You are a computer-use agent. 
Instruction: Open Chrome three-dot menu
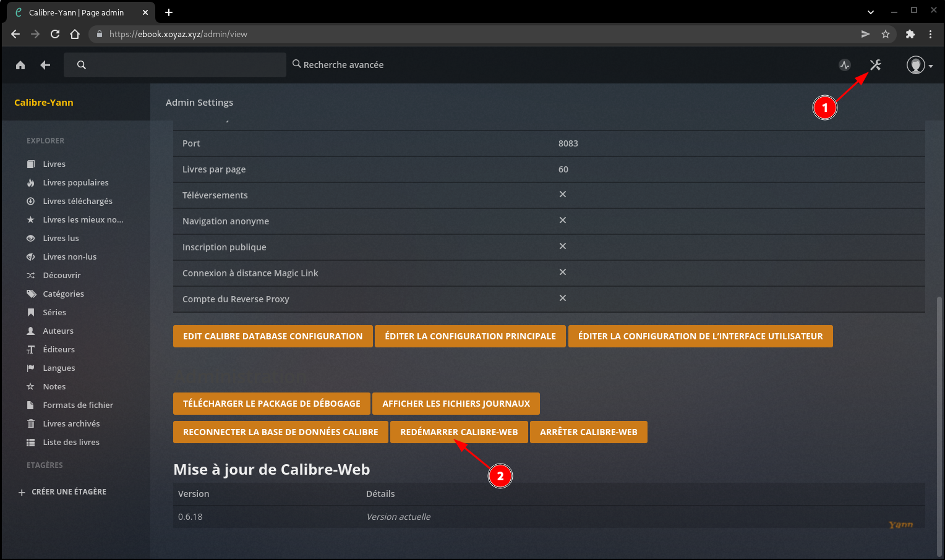click(x=930, y=34)
